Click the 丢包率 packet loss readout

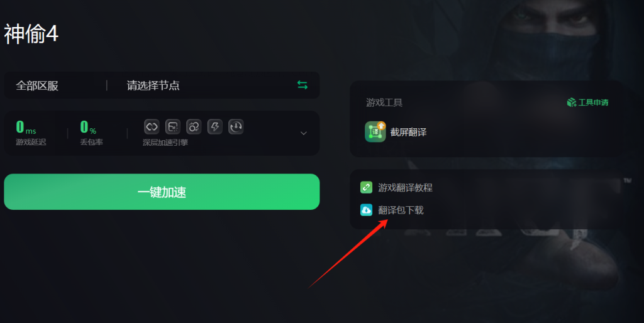(x=91, y=133)
